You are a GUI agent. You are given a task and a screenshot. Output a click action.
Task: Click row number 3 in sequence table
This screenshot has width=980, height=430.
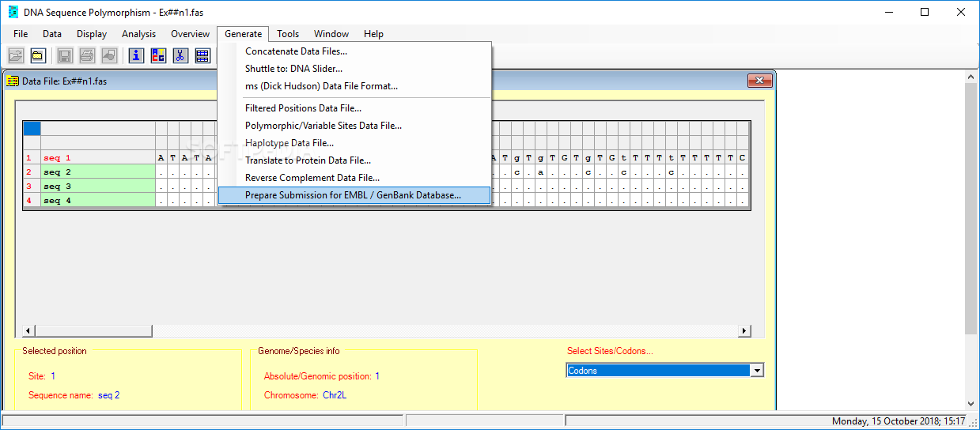tap(32, 187)
